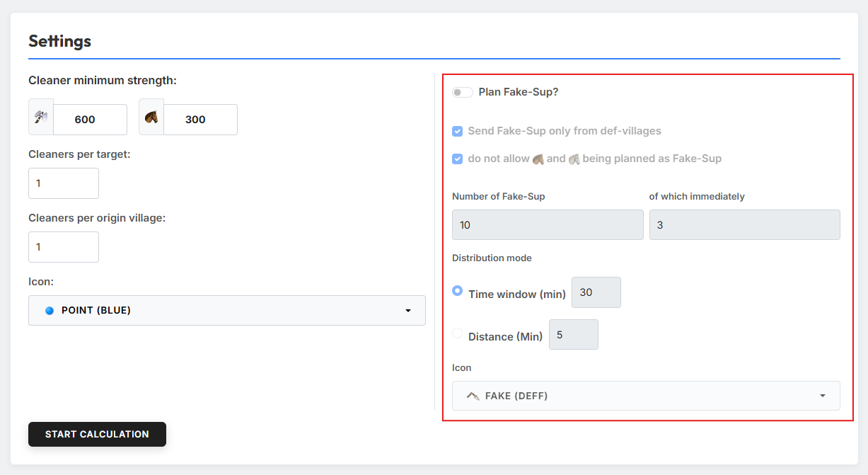Viewport: 868px width, 475px height.
Task: Select the Number of Fake-Sup field
Action: coord(548,225)
